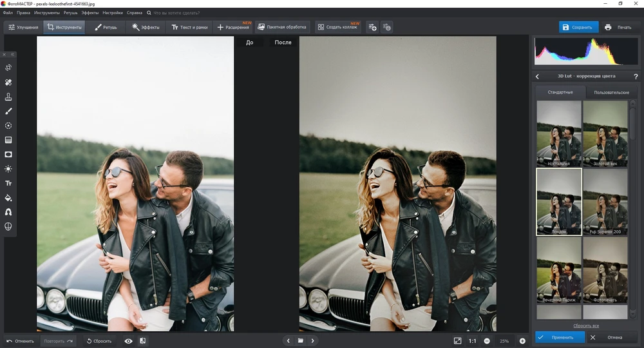Click the fit-to-screen zoom icon

tap(457, 340)
